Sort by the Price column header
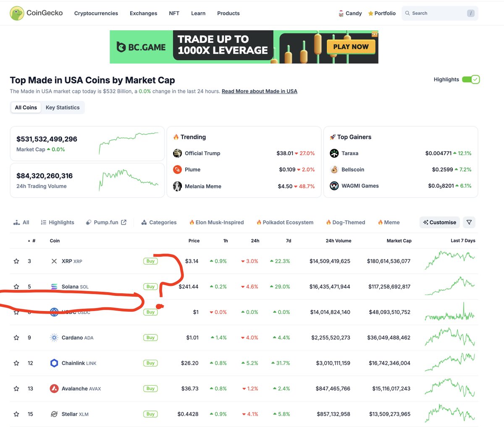The image size is (504, 427). tap(194, 241)
